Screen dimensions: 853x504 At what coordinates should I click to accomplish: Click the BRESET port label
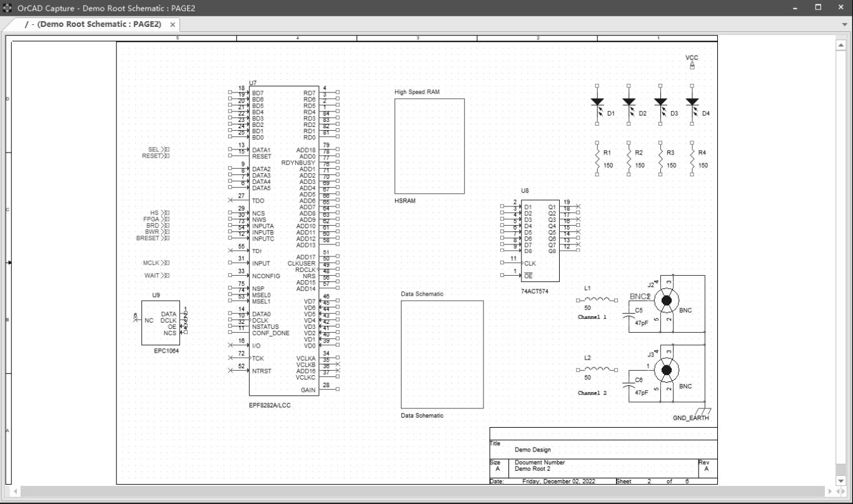click(x=148, y=238)
